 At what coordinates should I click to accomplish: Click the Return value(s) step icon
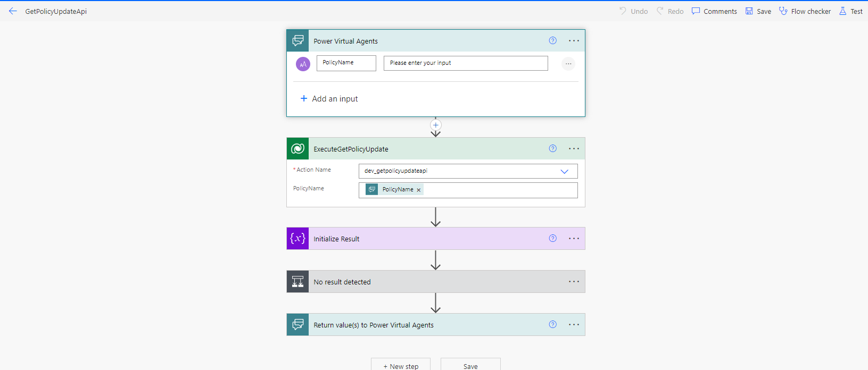tap(298, 325)
